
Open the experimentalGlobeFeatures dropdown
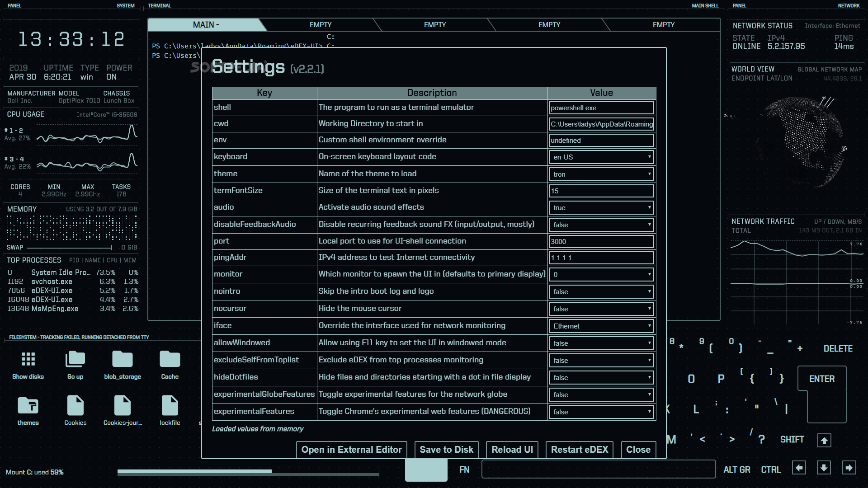(x=602, y=395)
